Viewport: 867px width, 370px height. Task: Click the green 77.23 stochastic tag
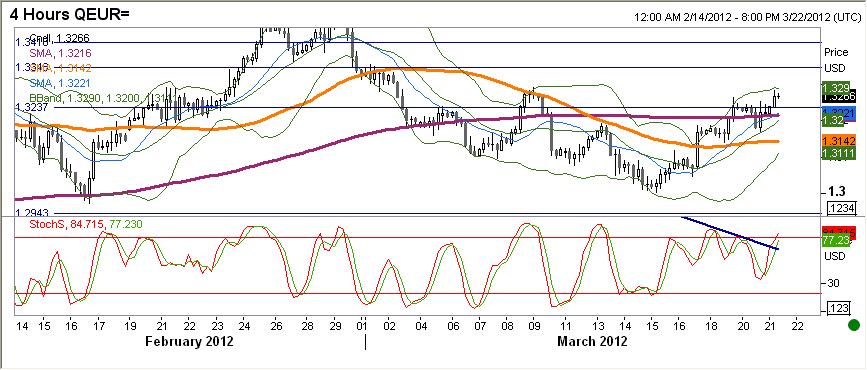click(836, 241)
